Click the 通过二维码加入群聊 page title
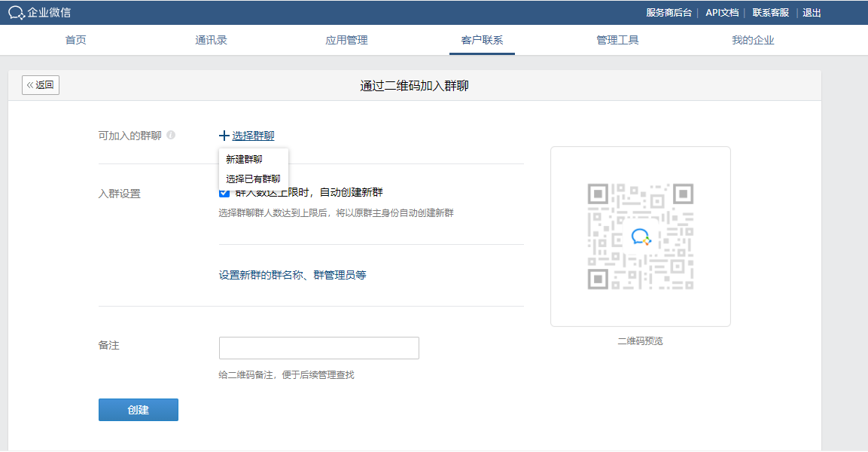 coord(415,86)
